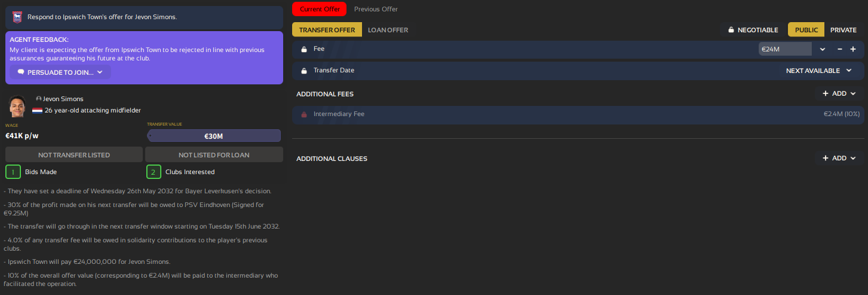Toggle the lock icon next to Fee
Viewport: 868px width, 295px height.
pos(303,49)
